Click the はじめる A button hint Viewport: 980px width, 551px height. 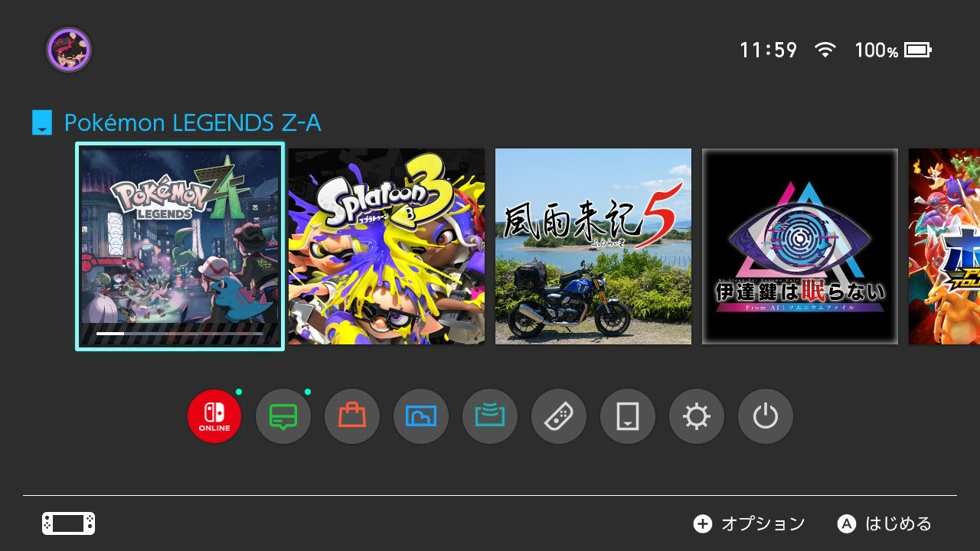click(x=884, y=523)
